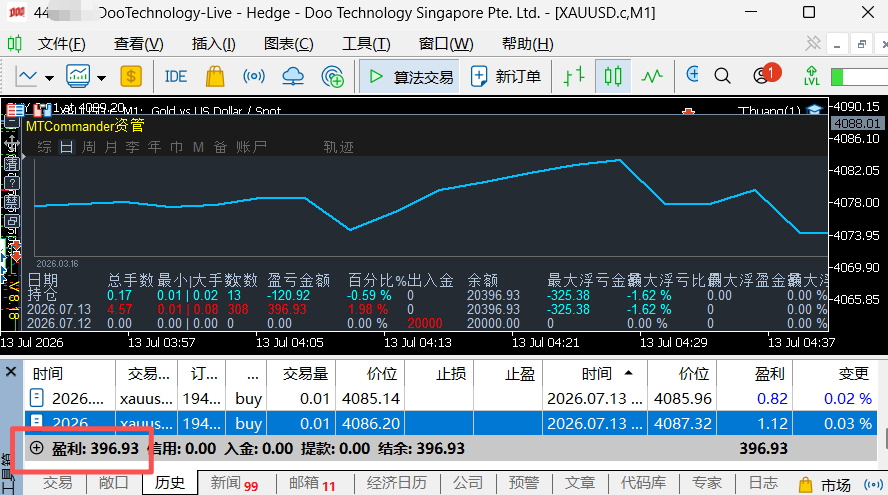Open the indicators chart template icon

(78, 76)
